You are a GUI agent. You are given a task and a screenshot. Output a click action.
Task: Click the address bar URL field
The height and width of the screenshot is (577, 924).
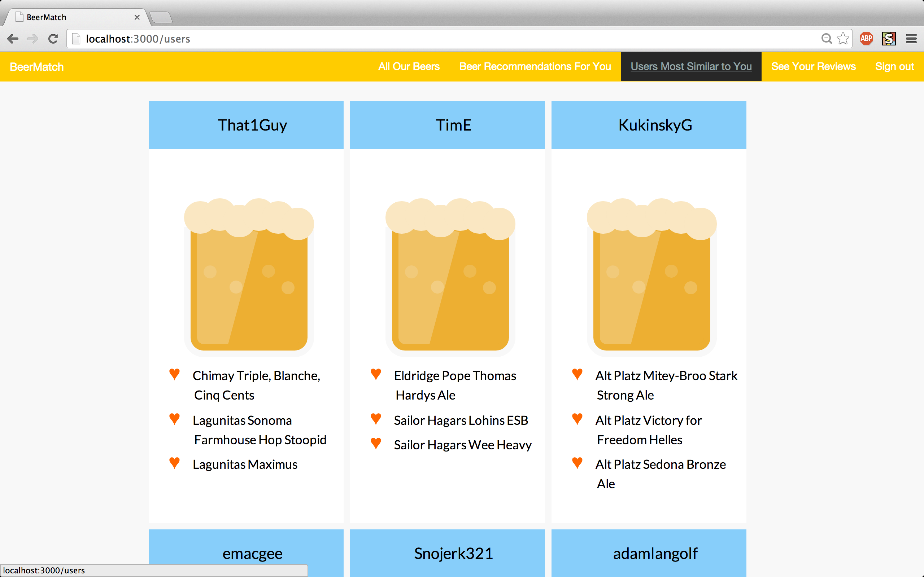click(420, 39)
